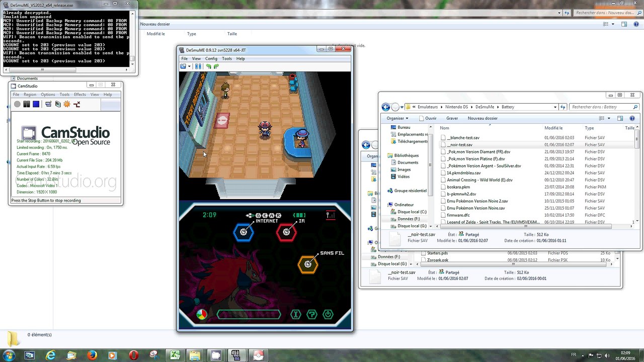Tap the C-Gear sync icon left of help
This screenshot has height=362, width=644.
click(296, 315)
